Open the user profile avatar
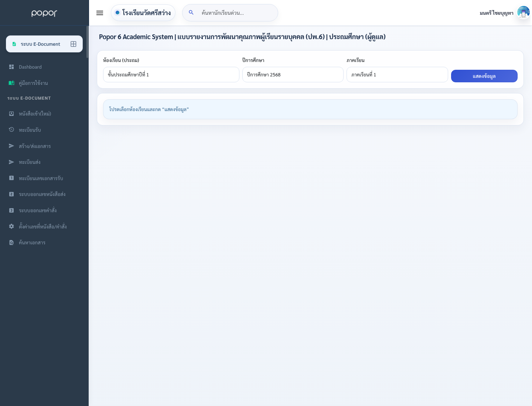Viewport: 532px width, 406px height. coord(524,13)
